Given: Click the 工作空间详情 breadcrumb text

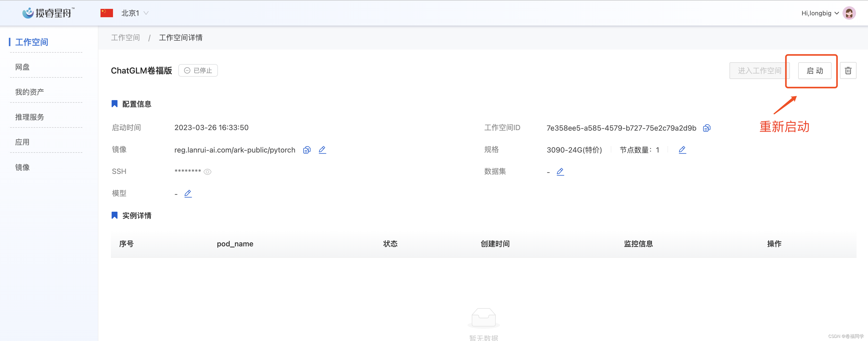Looking at the screenshot, I should (181, 38).
